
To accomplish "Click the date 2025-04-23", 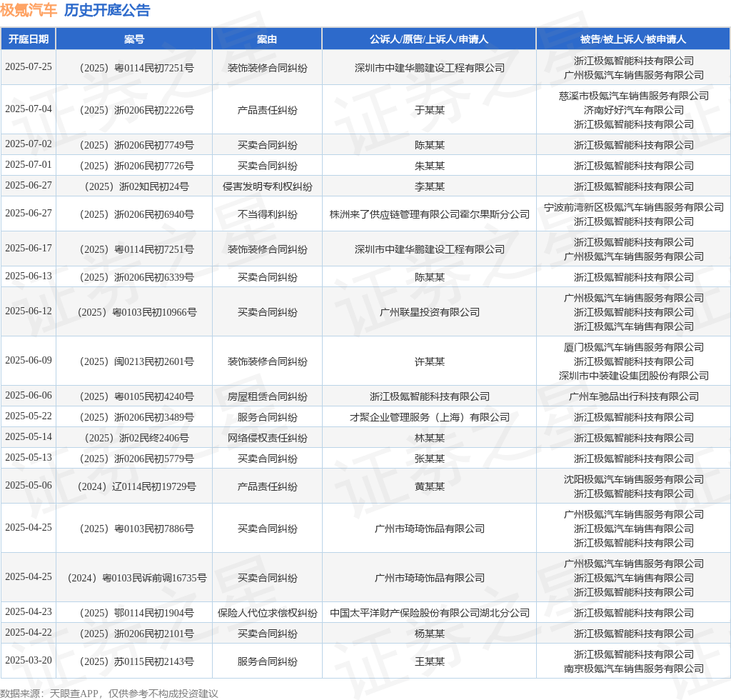I will click(x=29, y=611).
